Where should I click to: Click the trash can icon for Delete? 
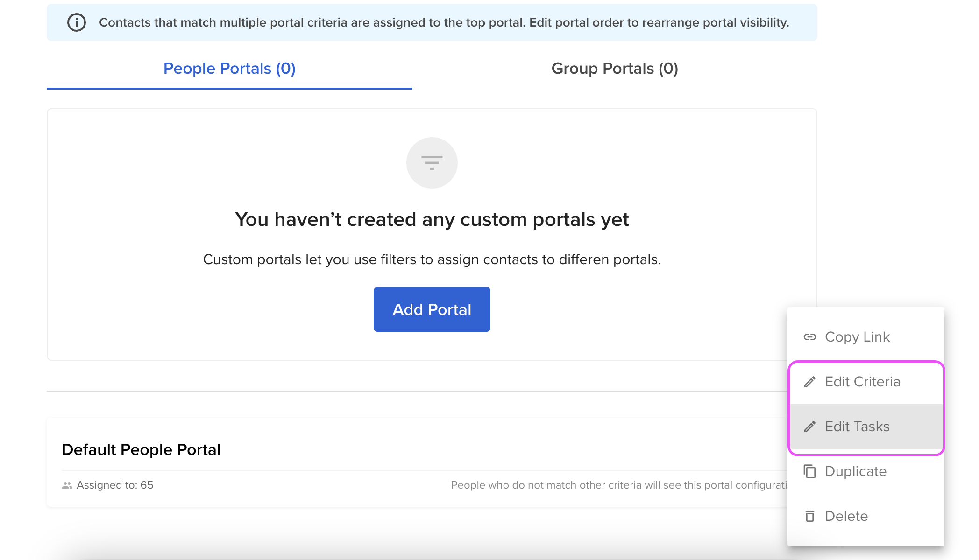click(810, 516)
